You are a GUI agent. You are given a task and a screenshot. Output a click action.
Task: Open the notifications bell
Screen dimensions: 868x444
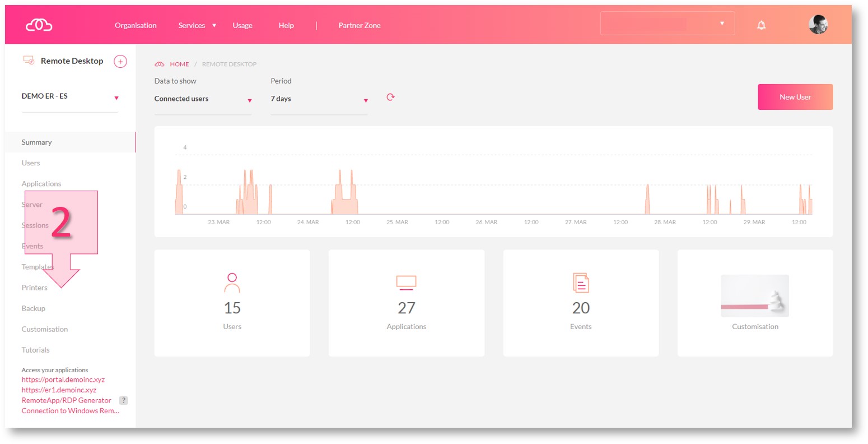(761, 25)
